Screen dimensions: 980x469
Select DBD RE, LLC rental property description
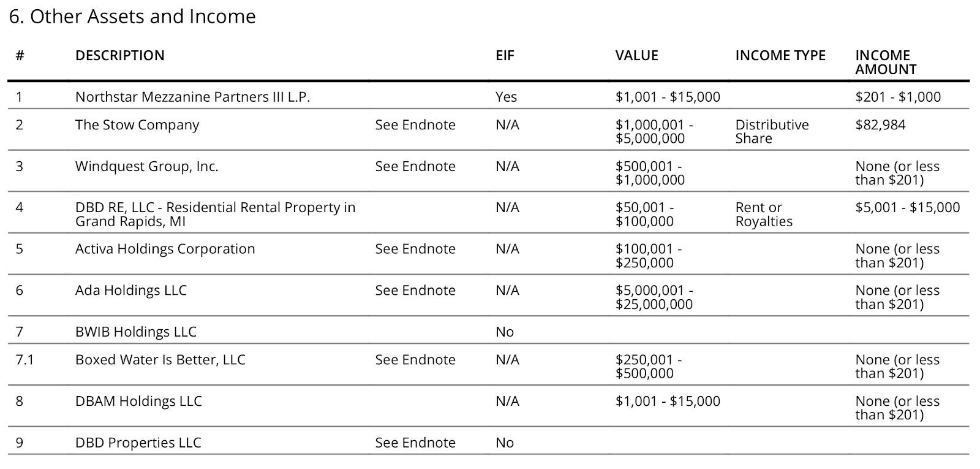(x=216, y=215)
